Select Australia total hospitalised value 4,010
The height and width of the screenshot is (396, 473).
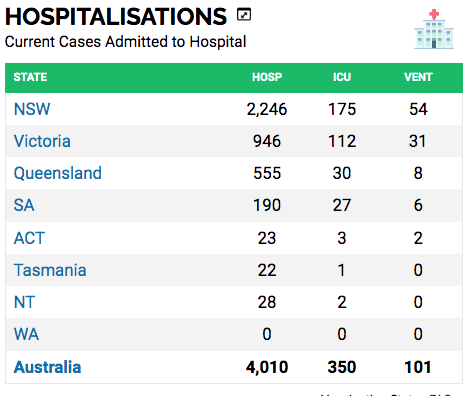click(267, 367)
